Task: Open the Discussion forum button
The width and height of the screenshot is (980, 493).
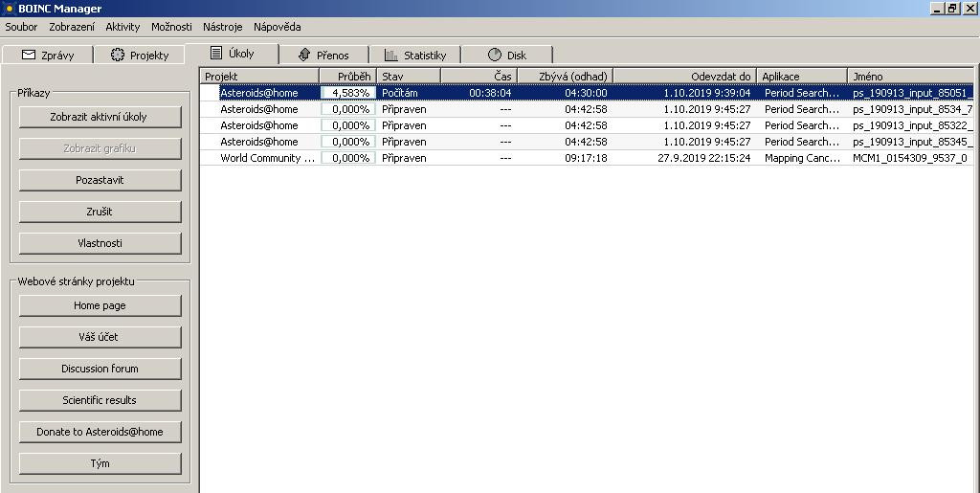Action: click(100, 369)
